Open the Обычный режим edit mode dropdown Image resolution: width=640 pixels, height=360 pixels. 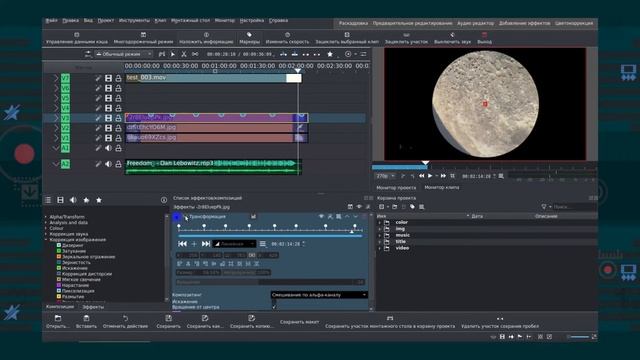[x=124, y=54]
